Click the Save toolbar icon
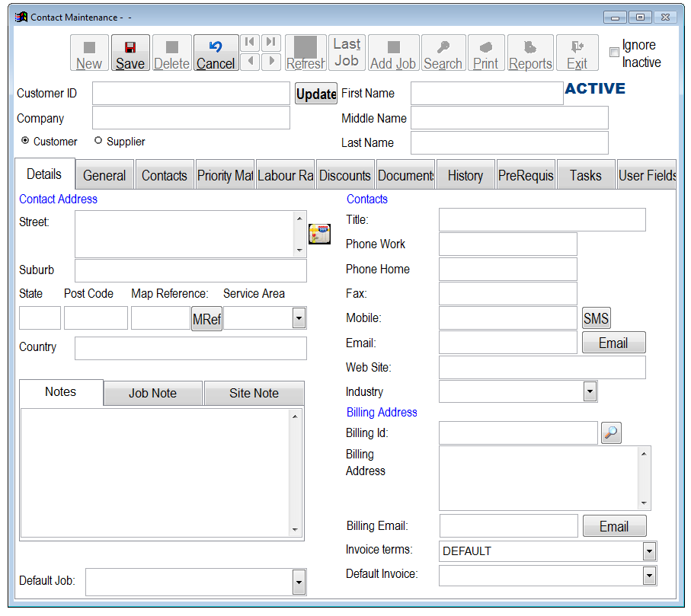Viewport: 691px width, 616px height. tap(130, 47)
